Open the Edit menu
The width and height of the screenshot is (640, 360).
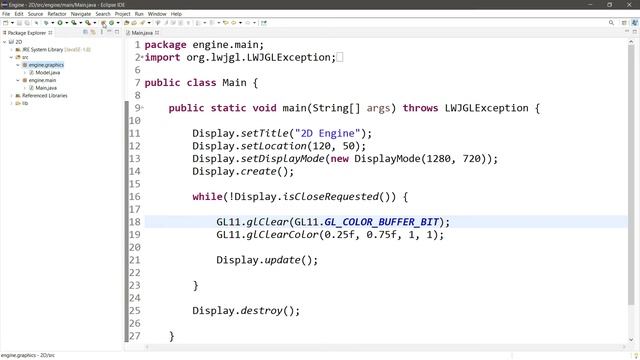(19, 14)
